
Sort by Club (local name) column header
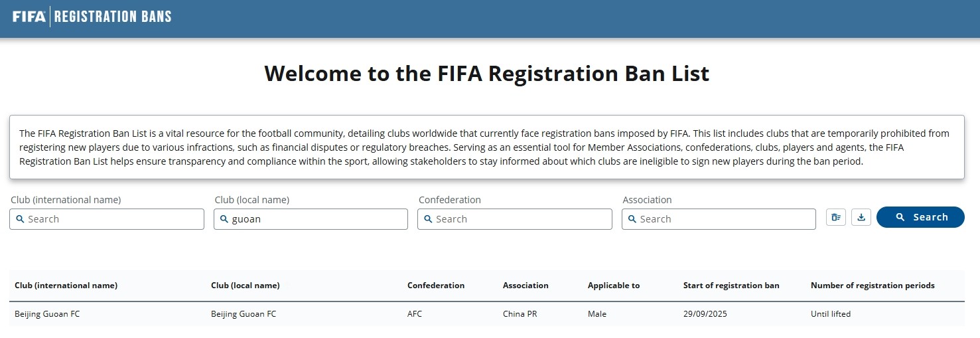click(x=245, y=286)
